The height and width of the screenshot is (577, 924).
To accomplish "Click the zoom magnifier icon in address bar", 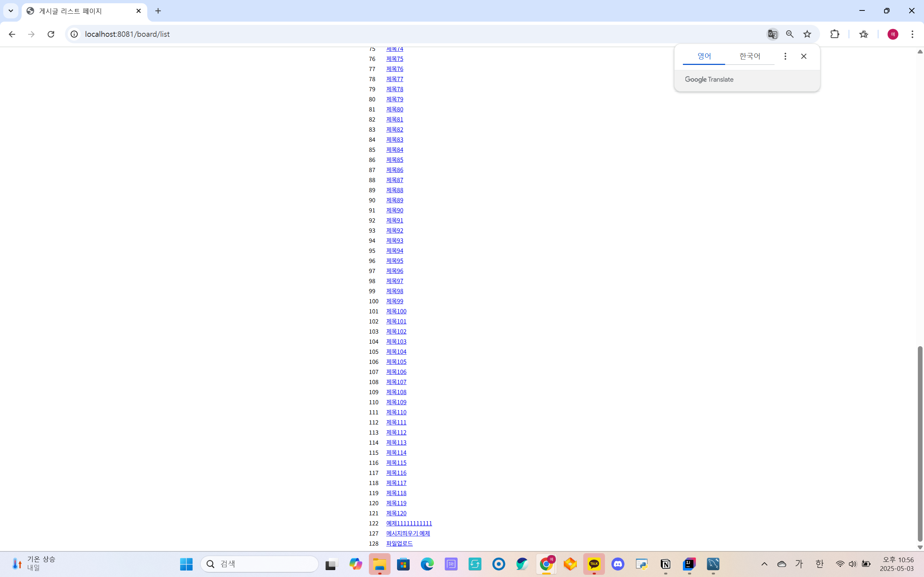I will pos(790,34).
